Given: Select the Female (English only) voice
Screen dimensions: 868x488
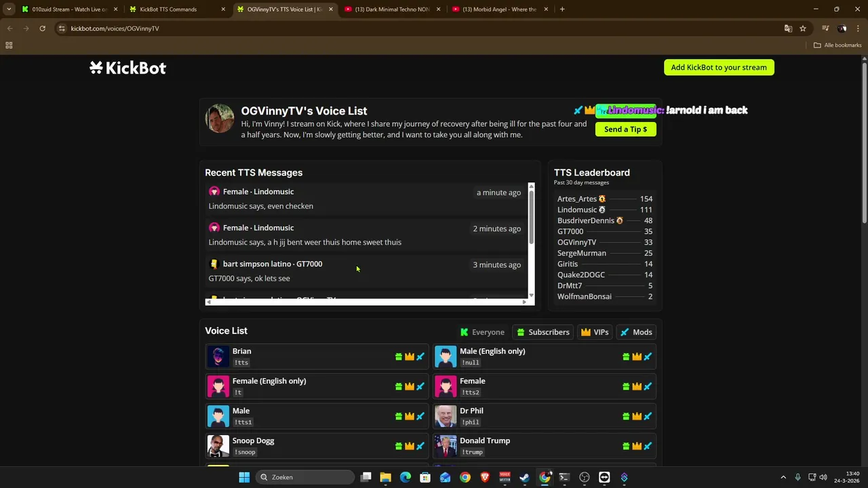Looking at the screenshot, I should tap(317, 386).
